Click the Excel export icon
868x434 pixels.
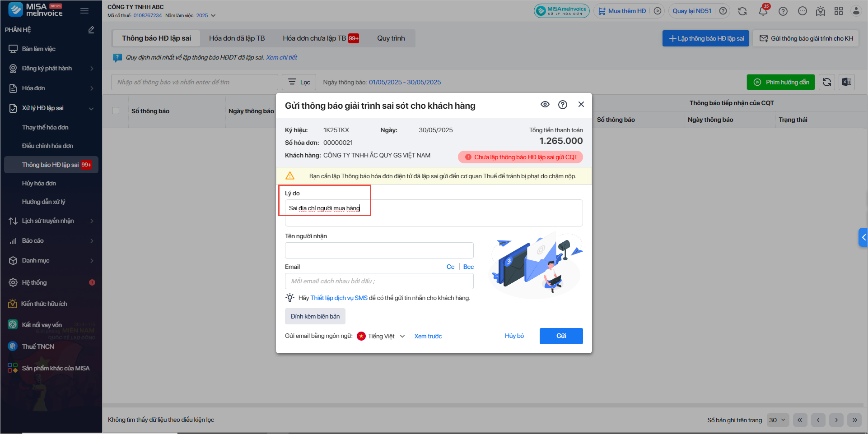[847, 82]
